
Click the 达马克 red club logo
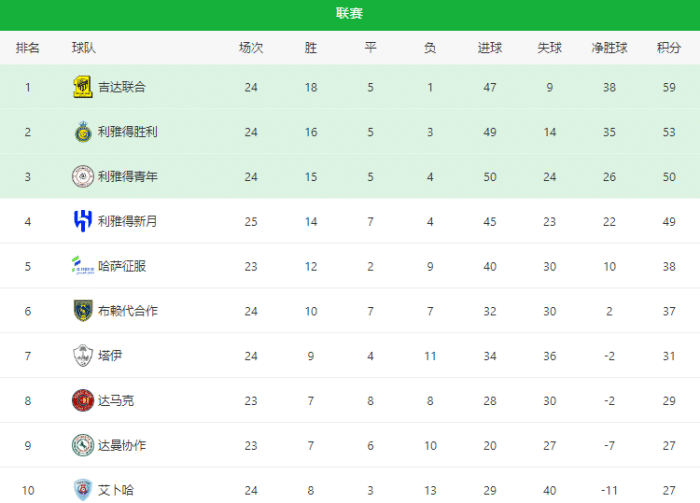(83, 401)
